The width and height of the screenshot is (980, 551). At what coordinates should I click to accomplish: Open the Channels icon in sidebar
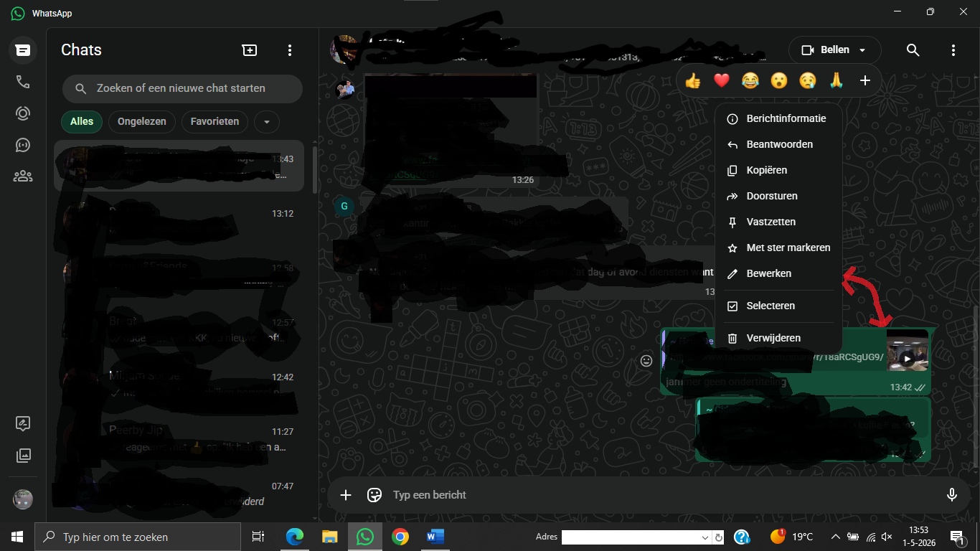[23, 145]
